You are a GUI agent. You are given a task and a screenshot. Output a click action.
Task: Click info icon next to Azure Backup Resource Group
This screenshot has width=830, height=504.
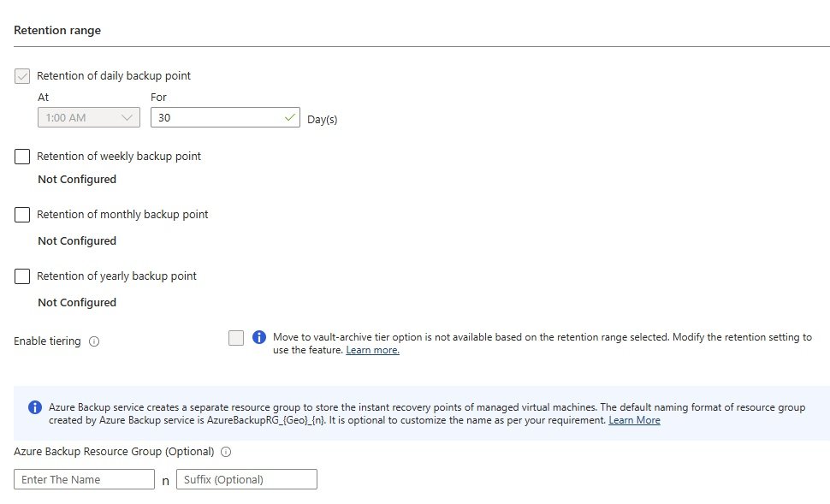(226, 452)
